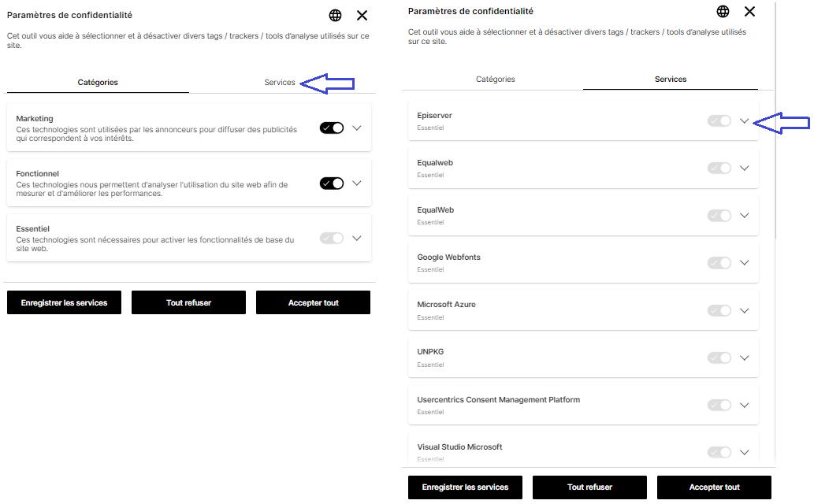Viewport: 814px width, 504px height.
Task: Switch to Services tab from Catégories view
Action: point(280,83)
